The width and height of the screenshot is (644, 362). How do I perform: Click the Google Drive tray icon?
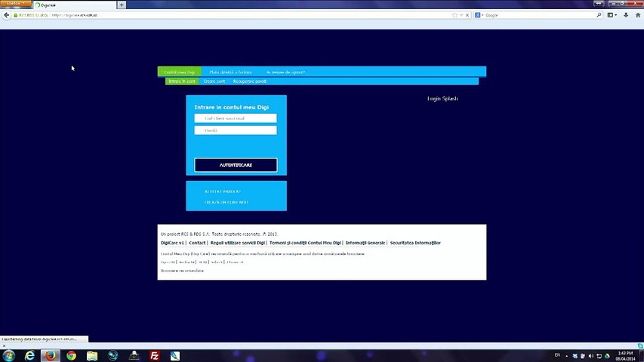pyautogui.click(x=607, y=356)
